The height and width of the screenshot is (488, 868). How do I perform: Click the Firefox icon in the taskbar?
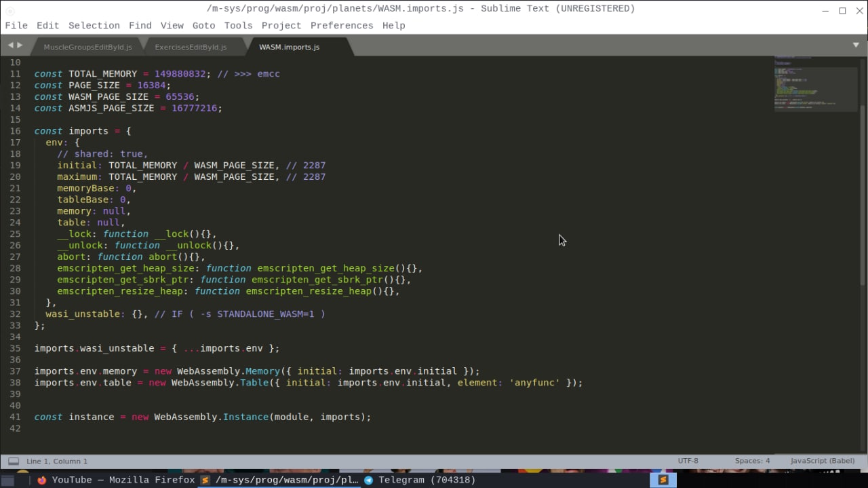[x=42, y=480]
